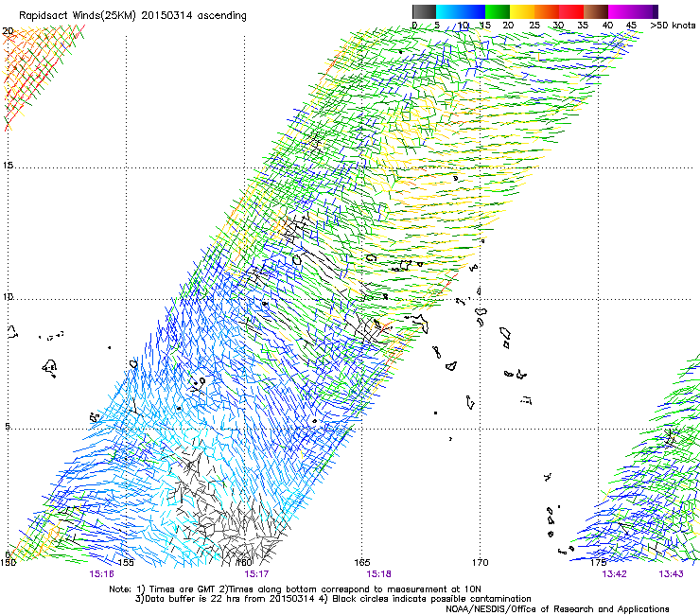Click the '>50 knots' legend label
The height and width of the screenshot is (615, 700).
673,26
